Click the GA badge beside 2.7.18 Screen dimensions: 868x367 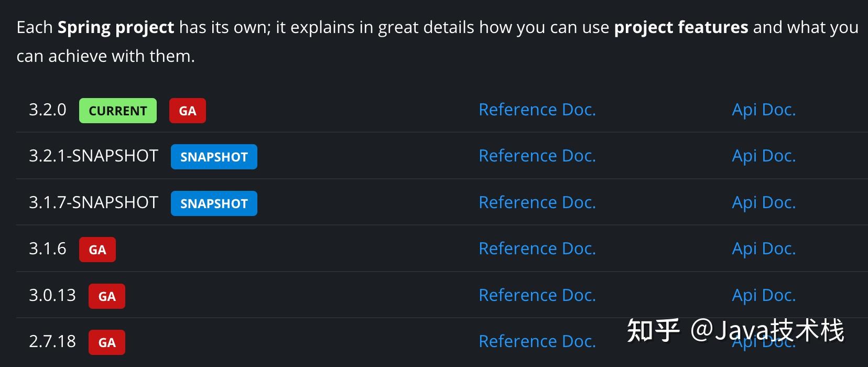(107, 342)
